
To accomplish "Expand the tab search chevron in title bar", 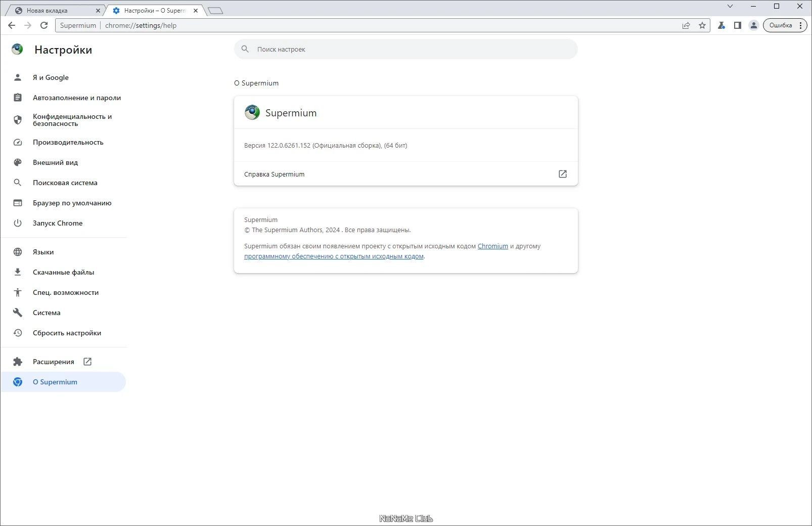I will pyautogui.click(x=730, y=6).
